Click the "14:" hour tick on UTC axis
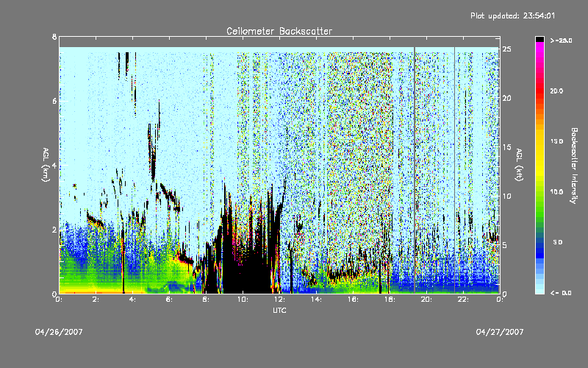The image size is (588, 368). pos(316,300)
